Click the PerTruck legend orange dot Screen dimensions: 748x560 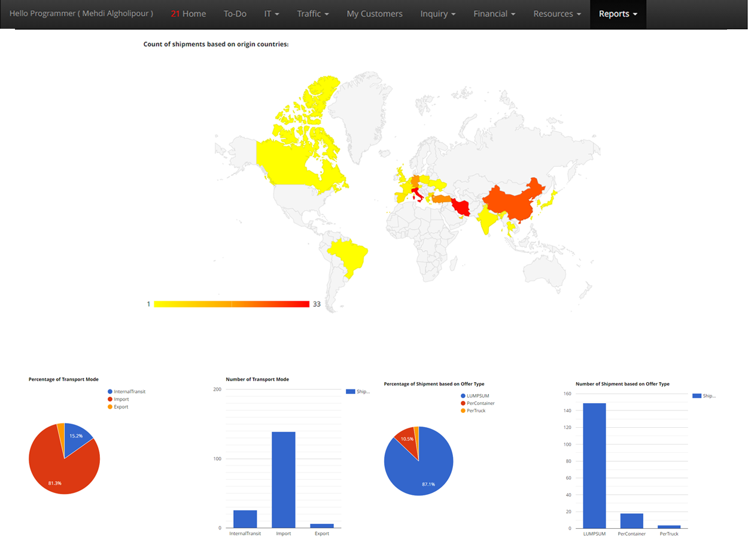[463, 410]
